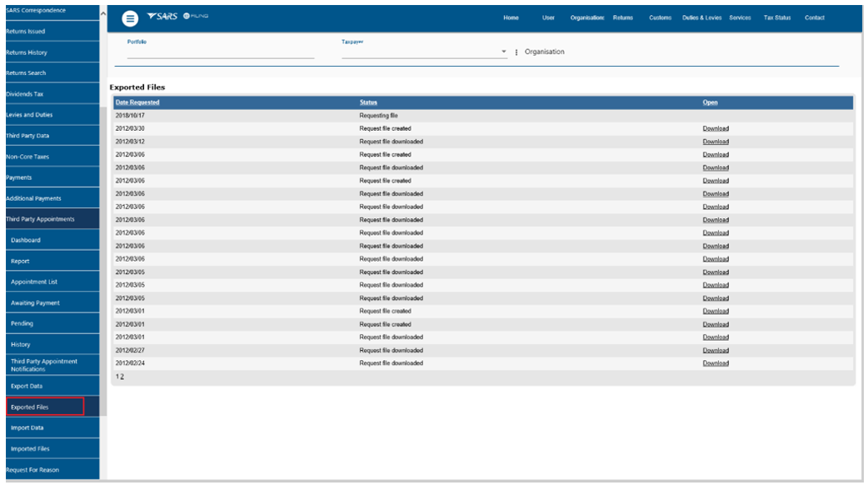Go to the Home menu item
Viewport: 868px width, 490px height.
(x=511, y=18)
